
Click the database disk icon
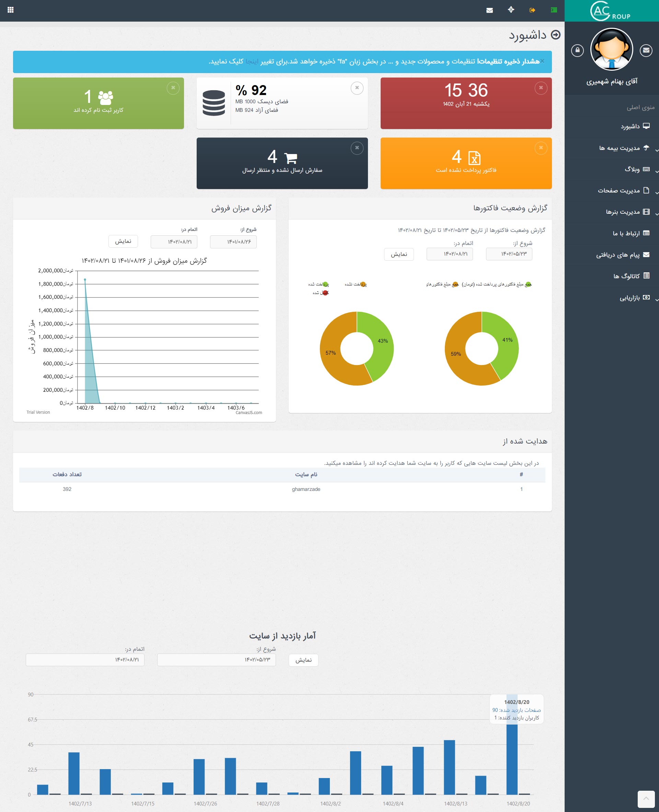(x=214, y=103)
